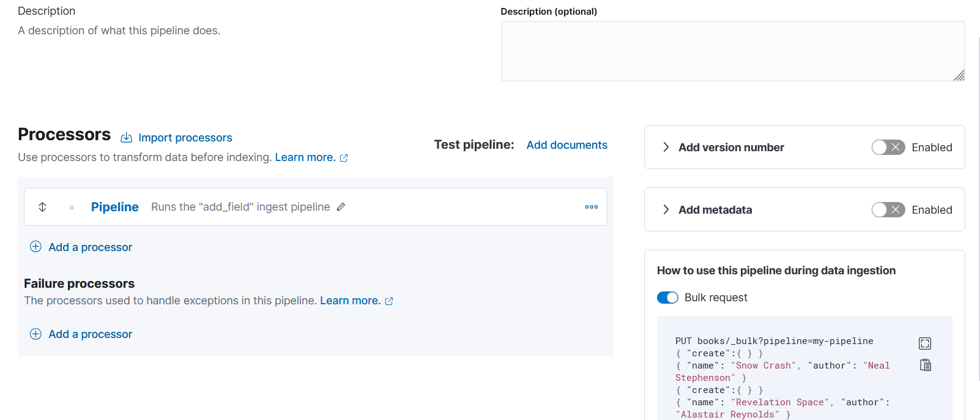Click the Import processors download icon

(x=126, y=138)
